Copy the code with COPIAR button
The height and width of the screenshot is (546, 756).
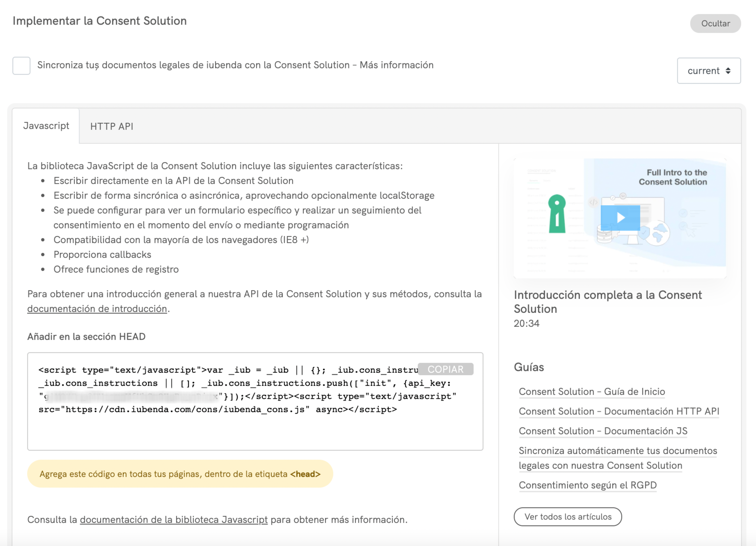(445, 369)
